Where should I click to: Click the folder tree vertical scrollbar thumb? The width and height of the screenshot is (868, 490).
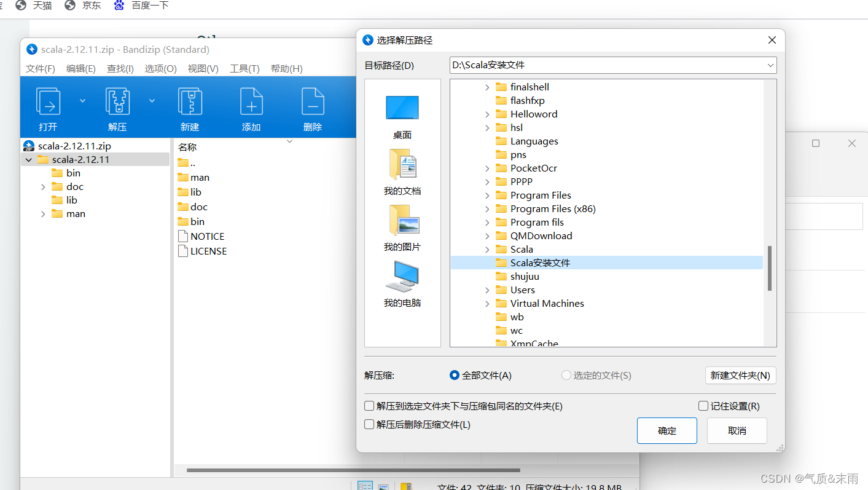click(770, 269)
